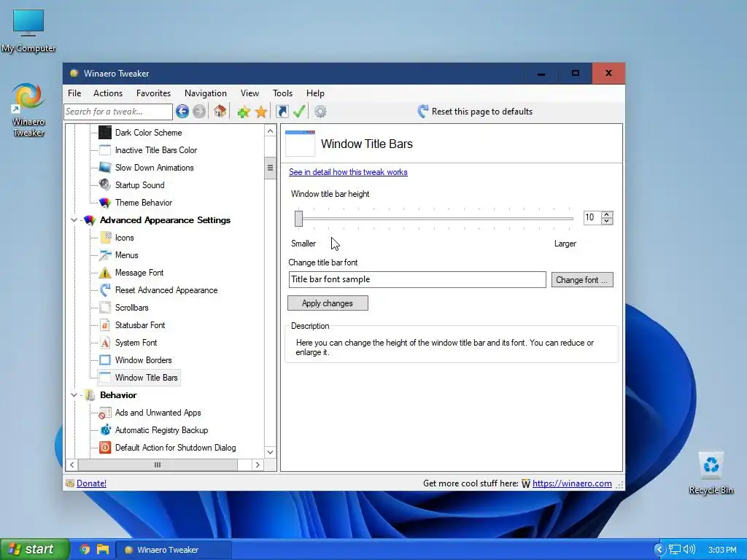The image size is (747, 560).
Task: Click the Dark Color Scheme icon
Action: [x=105, y=133]
